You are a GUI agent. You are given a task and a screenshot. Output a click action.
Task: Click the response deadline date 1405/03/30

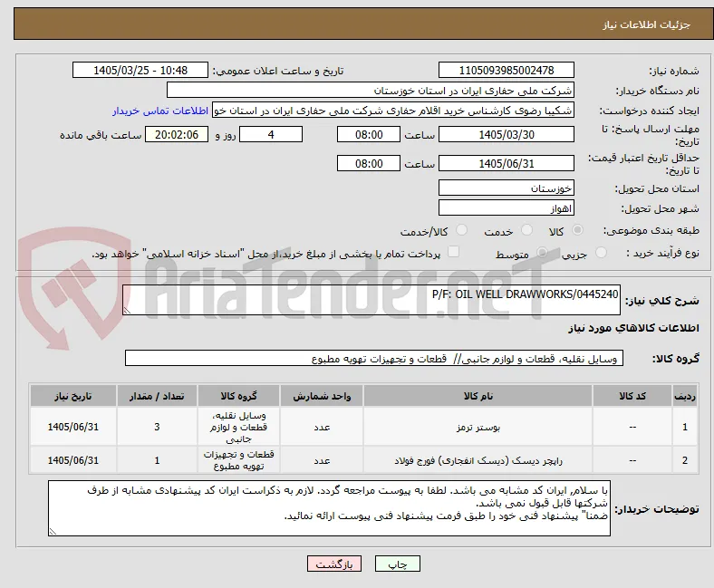[506, 134]
